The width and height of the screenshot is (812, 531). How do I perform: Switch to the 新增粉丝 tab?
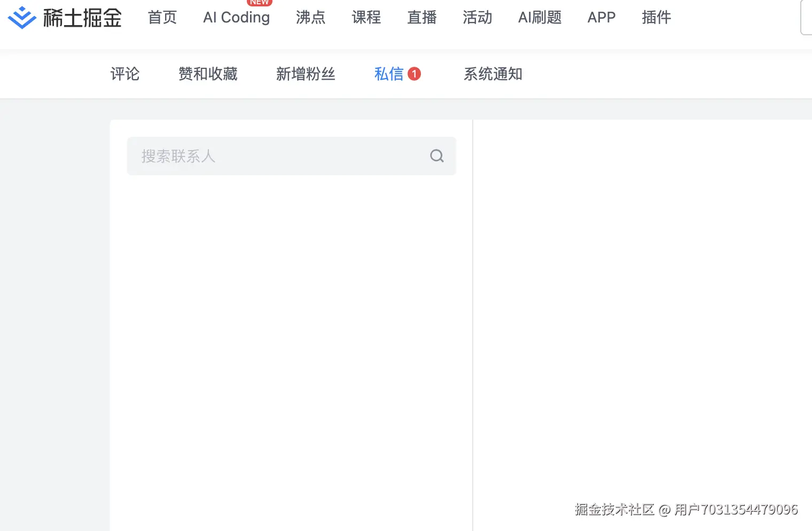pyautogui.click(x=306, y=74)
